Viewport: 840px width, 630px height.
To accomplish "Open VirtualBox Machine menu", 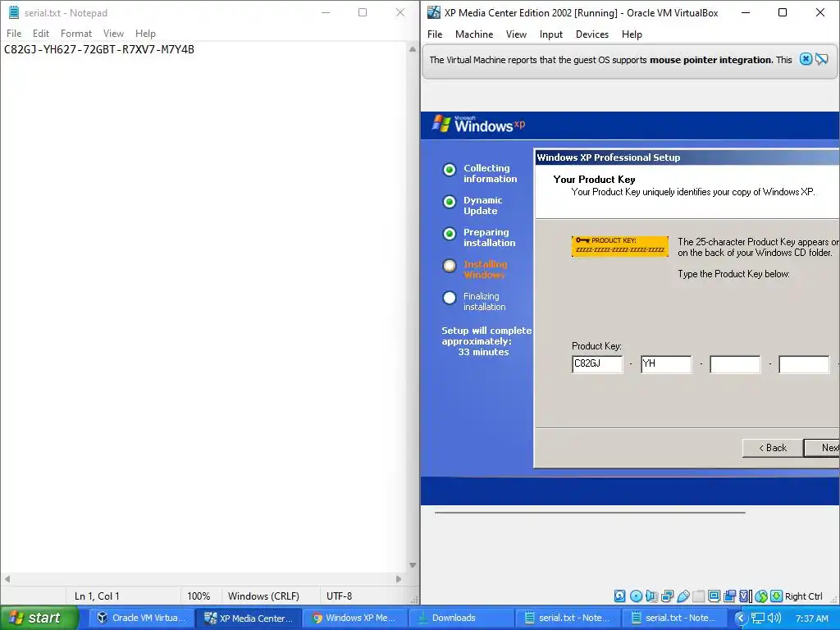I will point(474,34).
